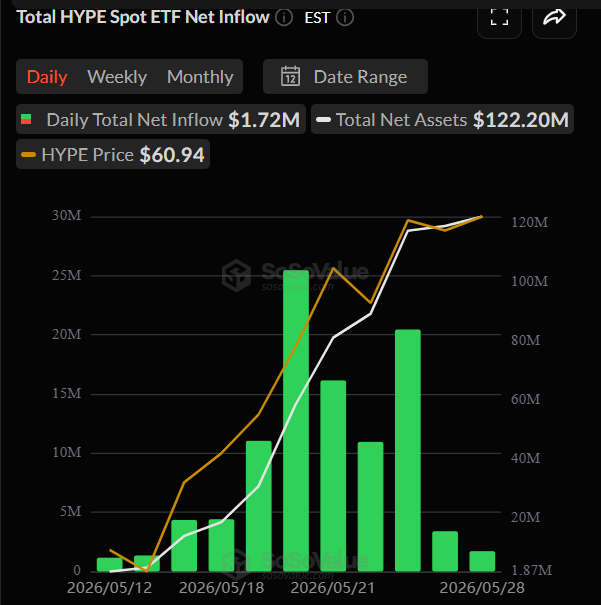
Task: Click the $1.72M net inflow value
Action: point(264,120)
